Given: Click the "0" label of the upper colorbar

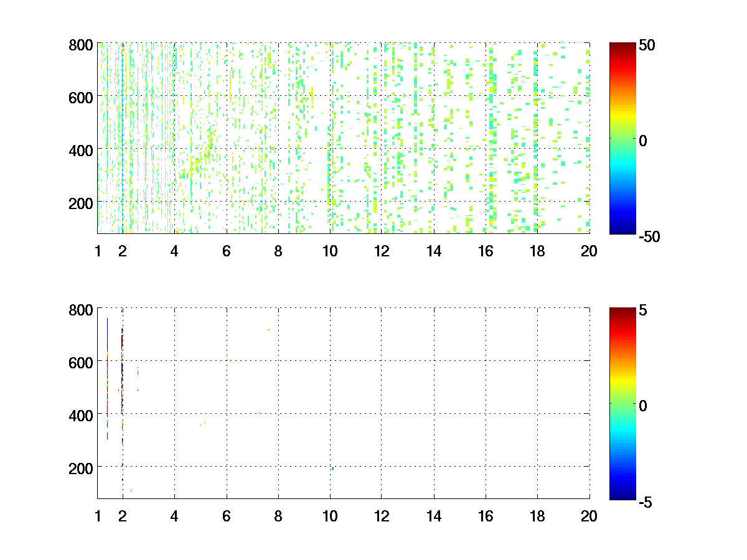Looking at the screenshot, I should (x=644, y=141).
